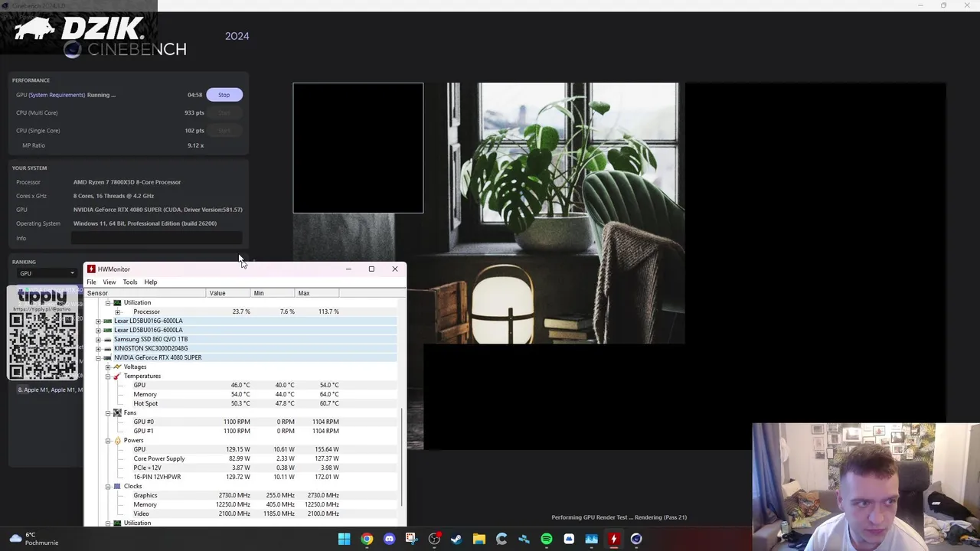Open OBS Studio from the taskbar
980x551 pixels.
point(434,540)
